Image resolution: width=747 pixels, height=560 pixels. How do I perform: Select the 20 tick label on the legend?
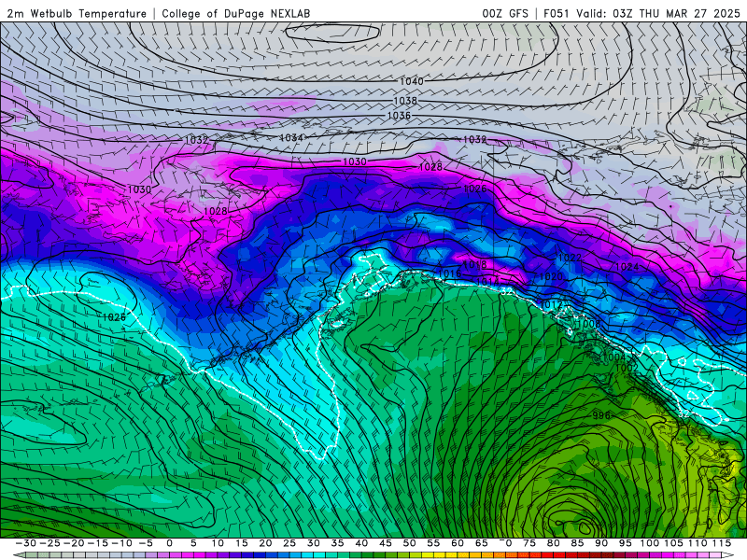pyautogui.click(x=265, y=543)
